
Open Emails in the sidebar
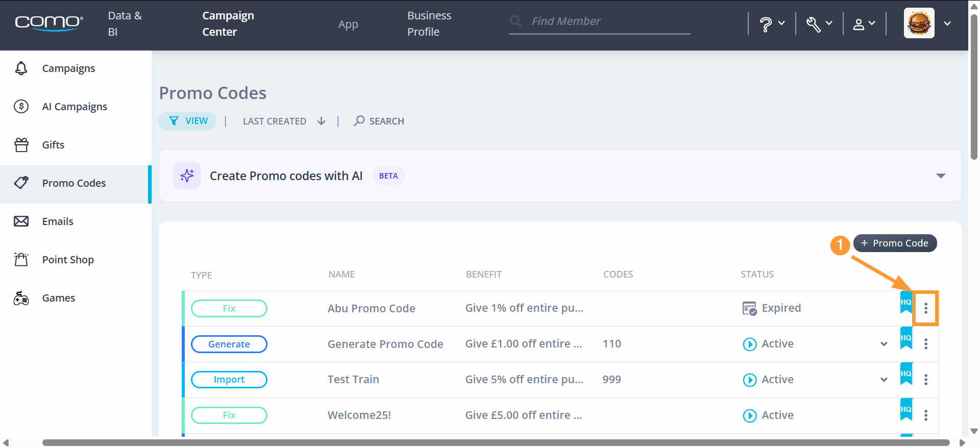click(x=76, y=221)
